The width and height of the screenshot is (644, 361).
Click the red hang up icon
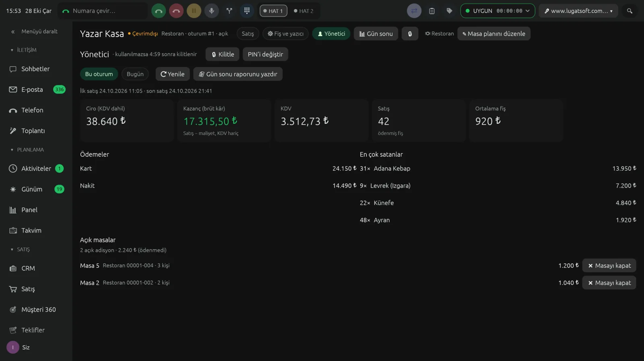tap(176, 11)
